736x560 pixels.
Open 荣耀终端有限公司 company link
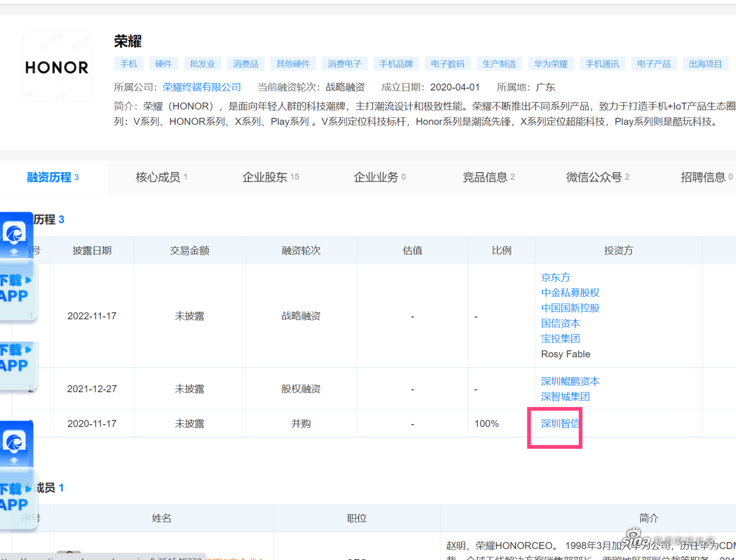pos(202,87)
